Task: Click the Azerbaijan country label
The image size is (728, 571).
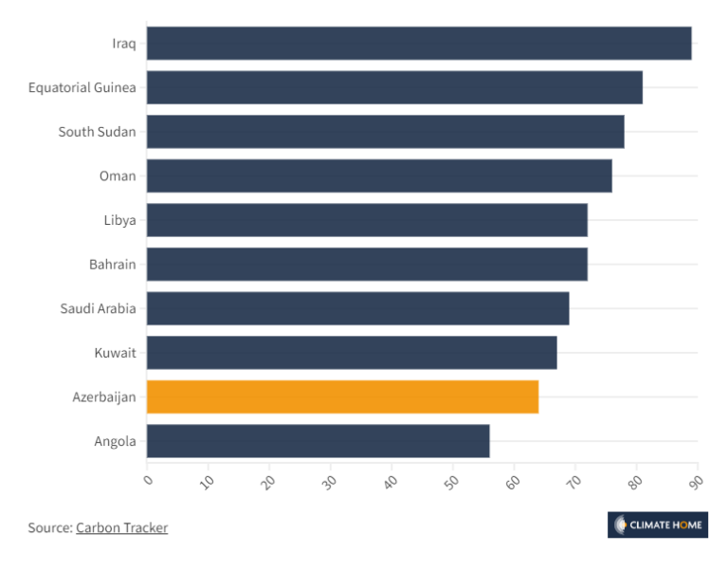Action: 104,397
